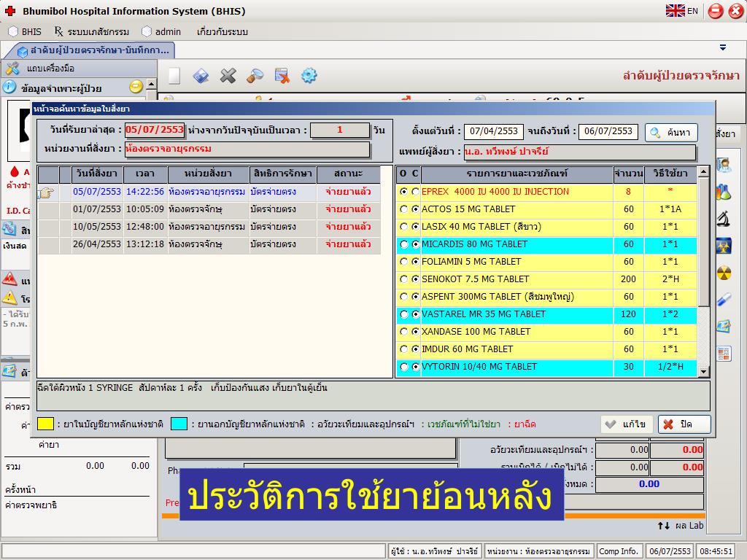
Task: Click the red warning triangle icon in left panel
Action: click(x=10, y=279)
